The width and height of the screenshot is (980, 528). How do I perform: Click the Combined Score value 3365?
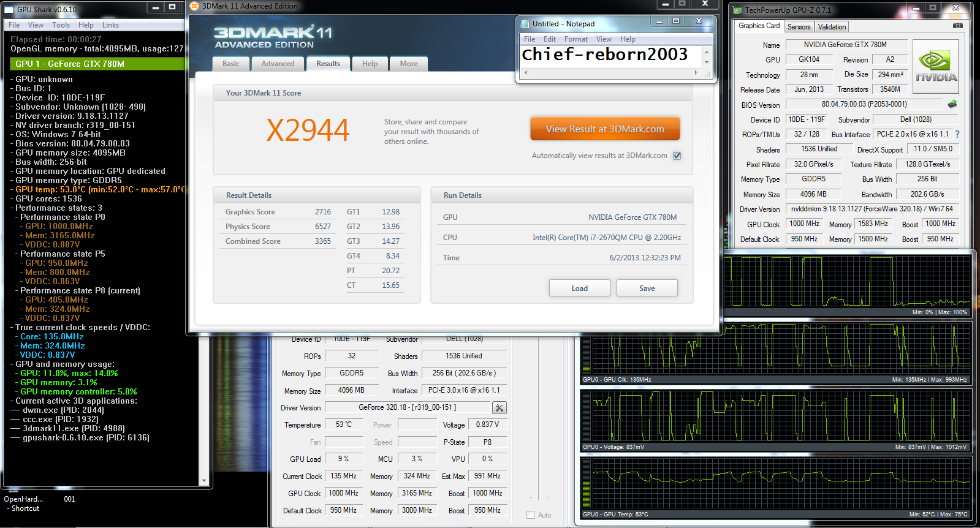[323, 241]
